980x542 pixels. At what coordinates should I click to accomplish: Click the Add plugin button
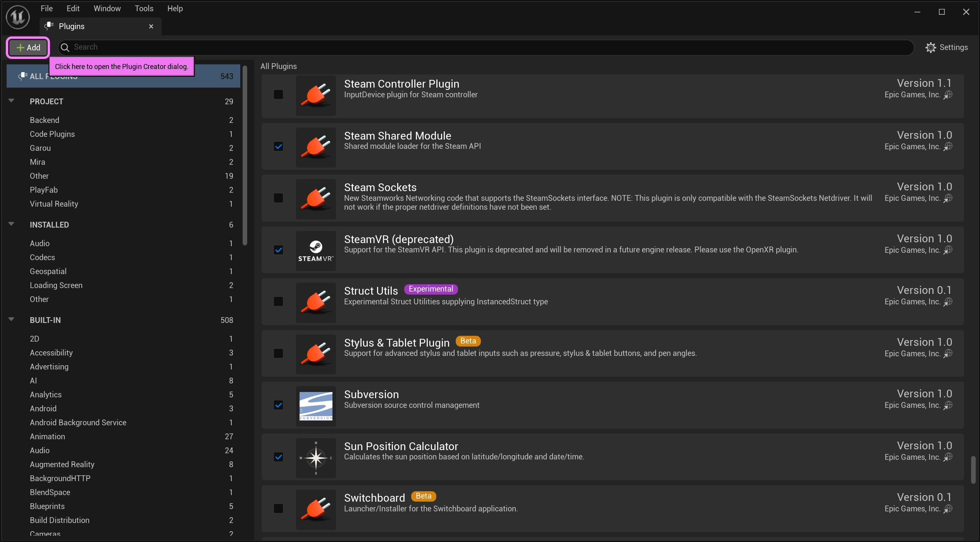click(x=28, y=48)
